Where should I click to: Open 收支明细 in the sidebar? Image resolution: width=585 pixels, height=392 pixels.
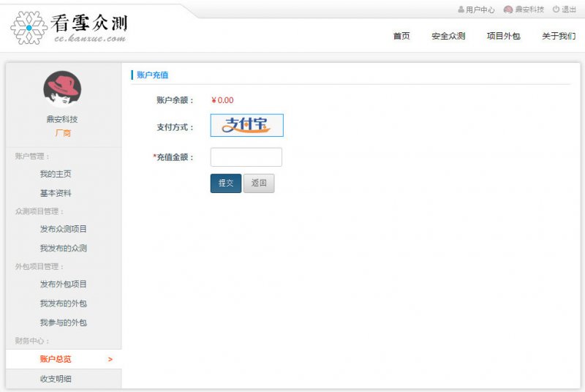(56, 379)
